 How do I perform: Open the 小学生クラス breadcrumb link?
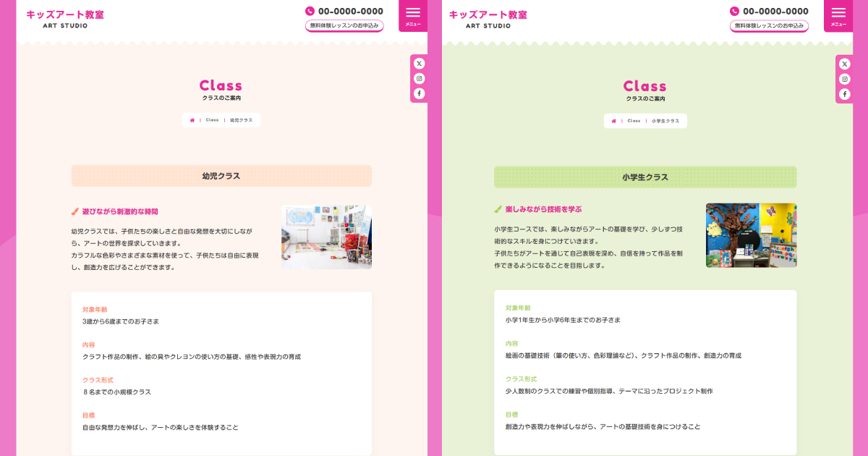pos(666,121)
